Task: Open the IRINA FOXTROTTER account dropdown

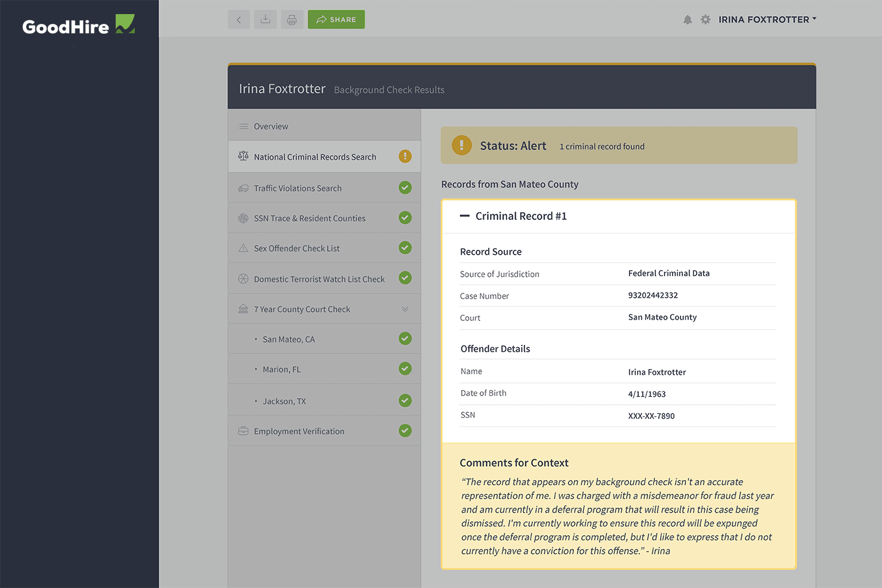Action: 767,19
